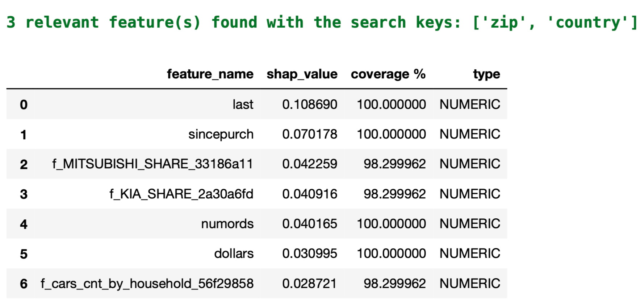Select row index 5 in the table

pos(24,254)
